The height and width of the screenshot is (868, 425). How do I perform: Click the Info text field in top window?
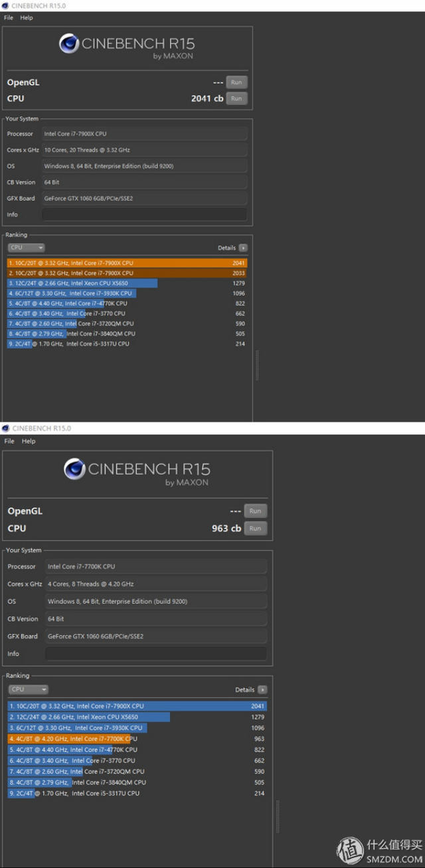(x=144, y=215)
